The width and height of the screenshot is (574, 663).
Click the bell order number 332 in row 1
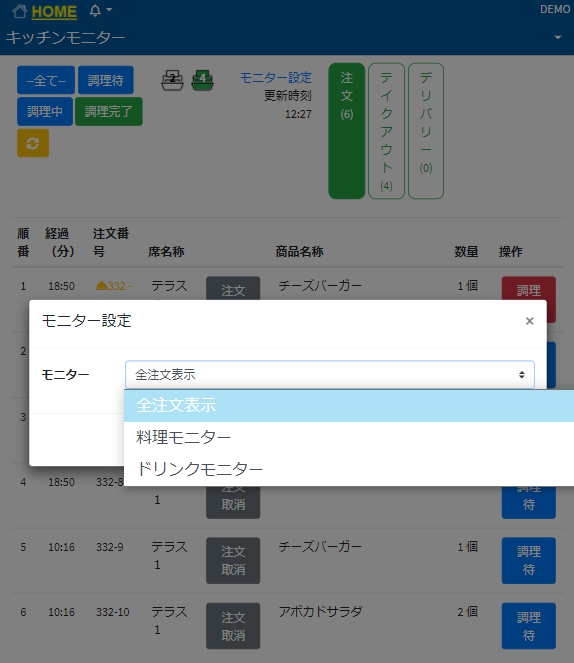pos(114,286)
